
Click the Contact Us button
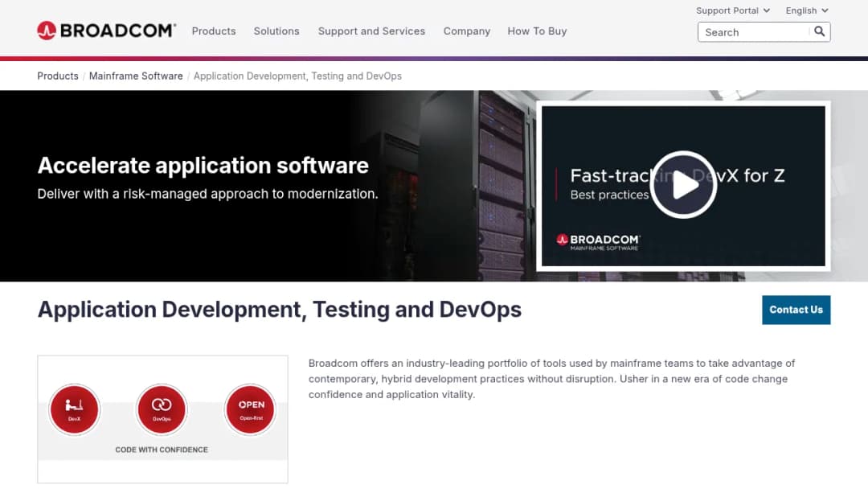(796, 310)
